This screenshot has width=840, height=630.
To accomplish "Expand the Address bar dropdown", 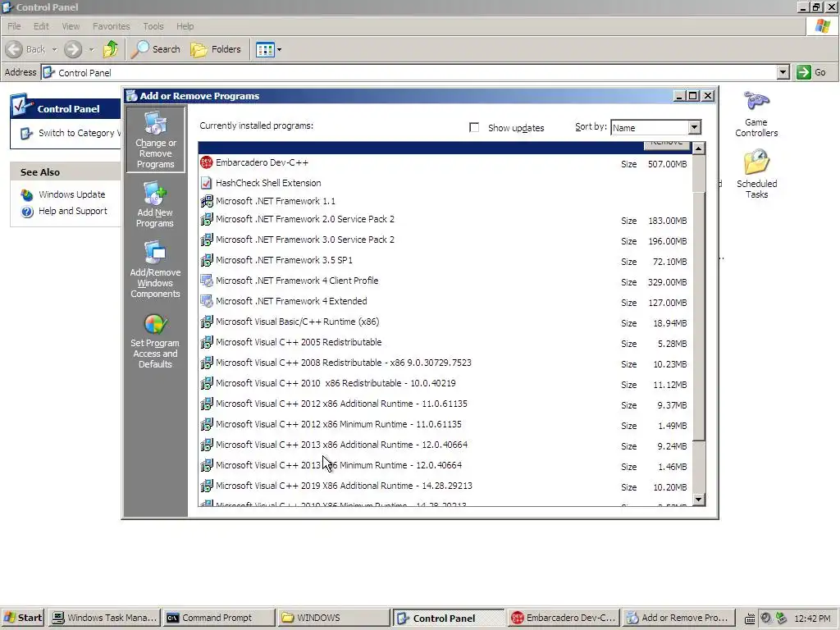I will 783,72.
